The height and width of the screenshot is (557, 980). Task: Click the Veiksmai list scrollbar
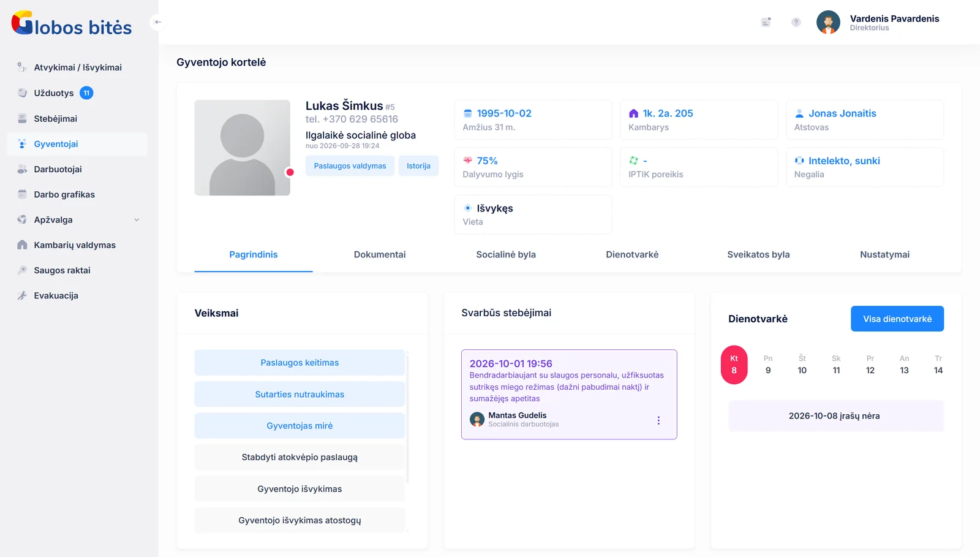coord(407,419)
